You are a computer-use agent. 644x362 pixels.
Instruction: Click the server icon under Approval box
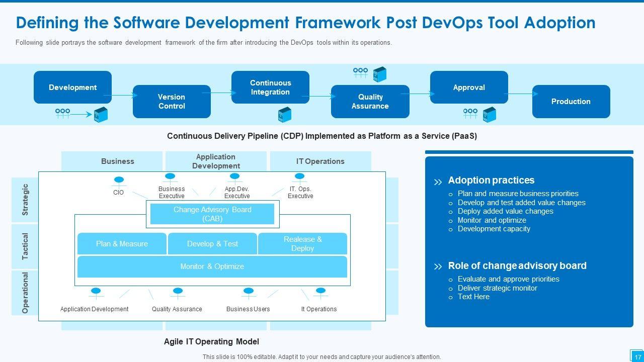pyautogui.click(x=489, y=115)
